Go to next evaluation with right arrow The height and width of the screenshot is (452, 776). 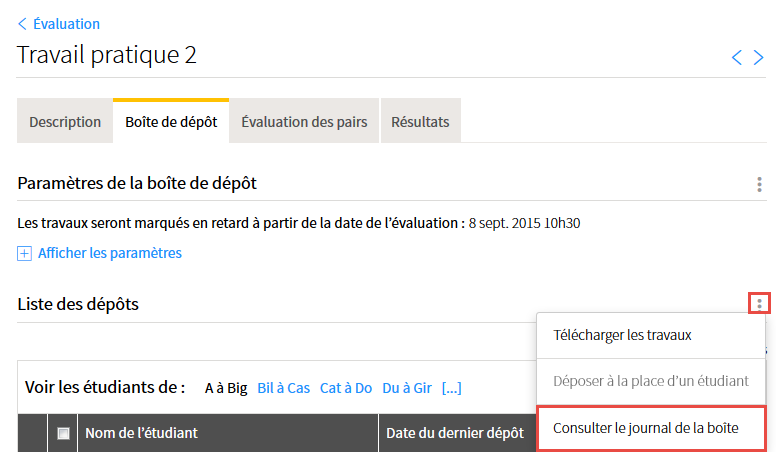click(x=758, y=57)
